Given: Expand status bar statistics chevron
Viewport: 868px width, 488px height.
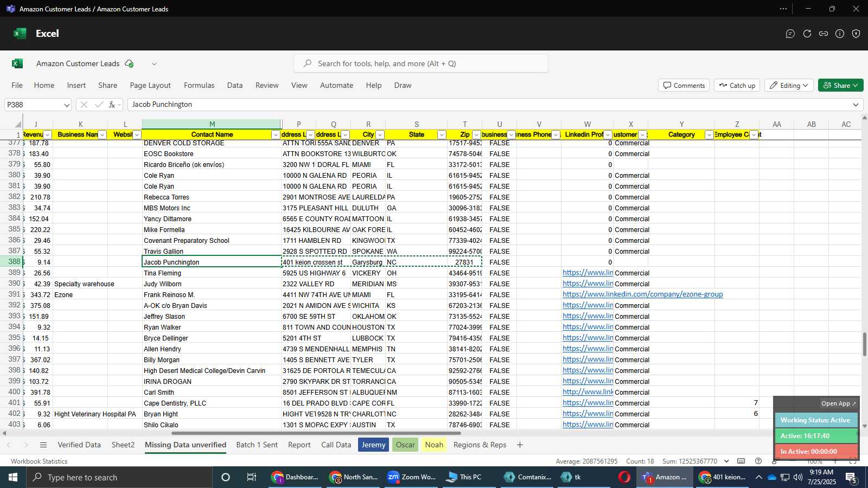Looking at the screenshot, I should tap(726, 461).
